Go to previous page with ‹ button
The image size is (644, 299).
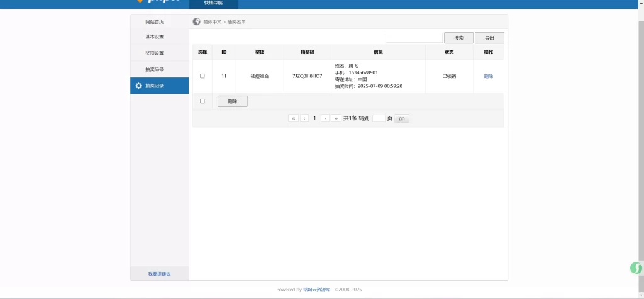point(304,118)
